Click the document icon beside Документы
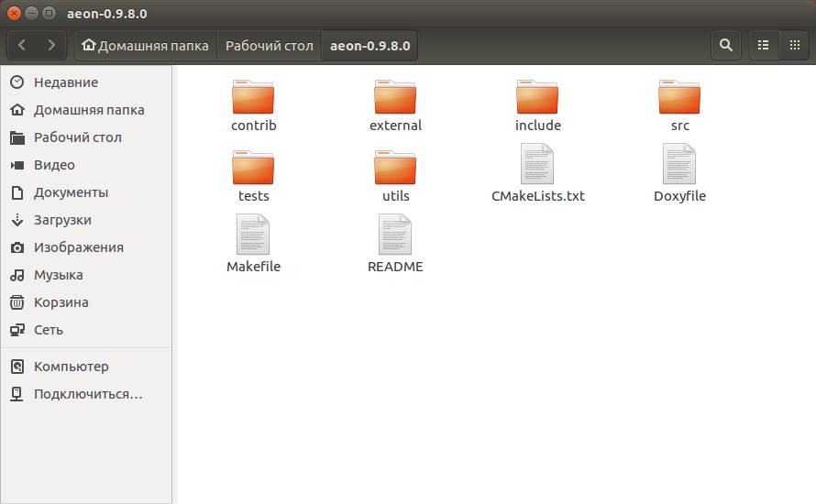Image resolution: width=816 pixels, height=504 pixels. [x=17, y=192]
